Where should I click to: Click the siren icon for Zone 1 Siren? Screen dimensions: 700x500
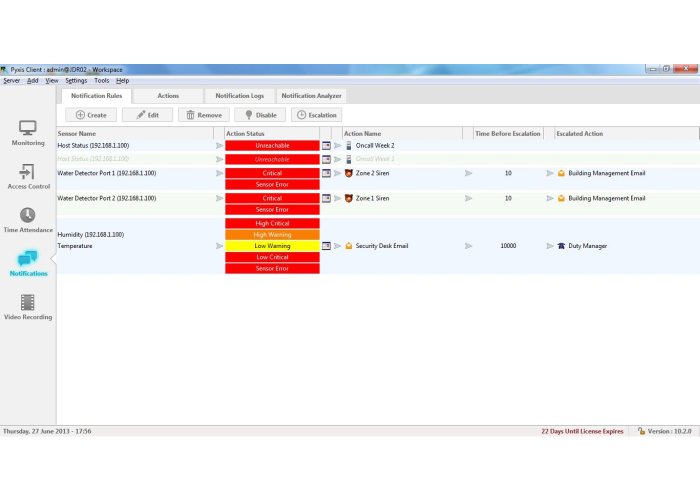click(x=349, y=198)
